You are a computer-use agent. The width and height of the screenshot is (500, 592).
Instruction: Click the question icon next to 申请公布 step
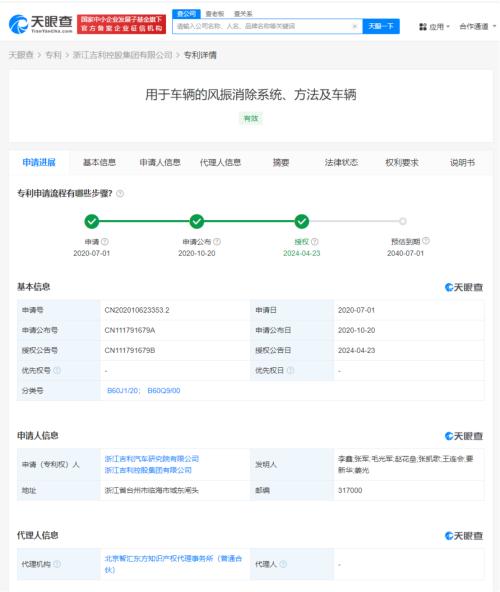pos(217,242)
